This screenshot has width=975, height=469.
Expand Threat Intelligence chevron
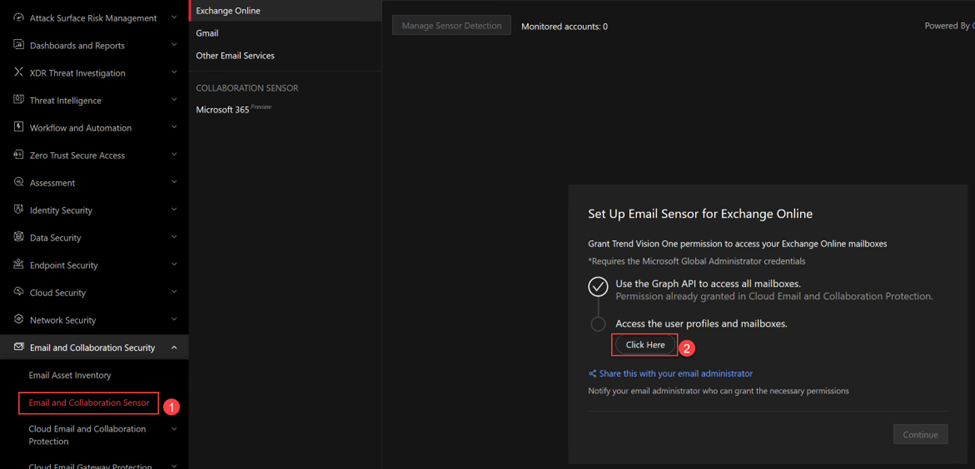tap(174, 100)
